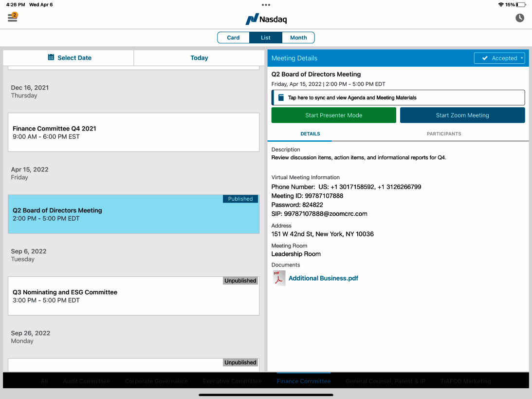532x399 pixels.
Task: Tap the battery indicator in status bar
Action: tap(521, 4)
